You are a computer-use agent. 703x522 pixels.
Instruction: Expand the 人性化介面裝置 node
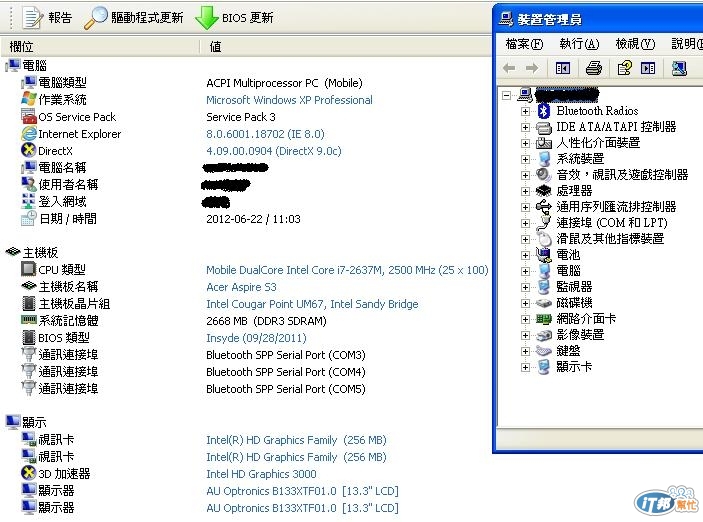525,144
